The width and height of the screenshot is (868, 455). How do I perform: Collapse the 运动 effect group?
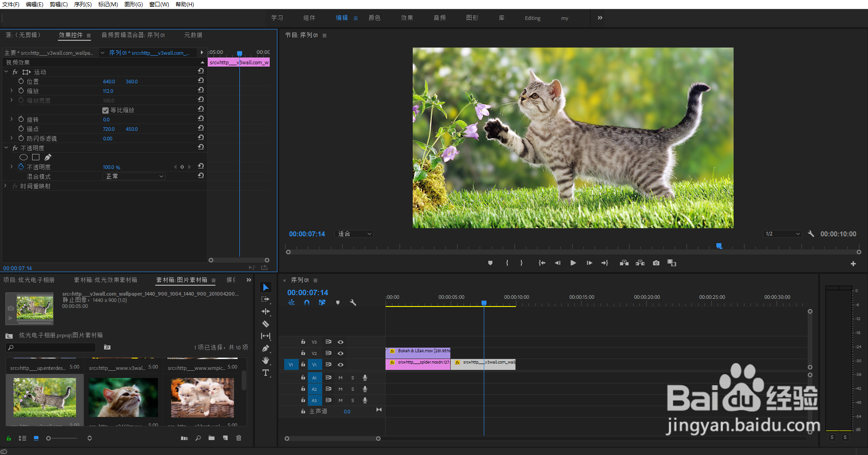[x=6, y=72]
